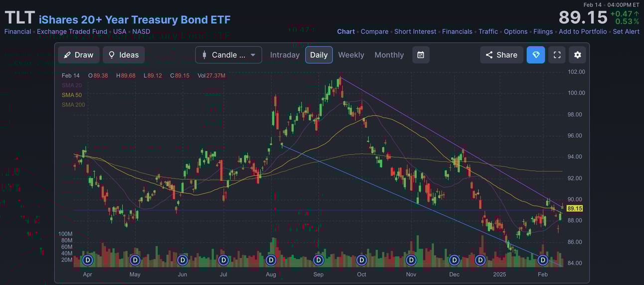The image size is (644, 285).
Task: Click the August dividend D marker
Action: pyautogui.click(x=271, y=260)
